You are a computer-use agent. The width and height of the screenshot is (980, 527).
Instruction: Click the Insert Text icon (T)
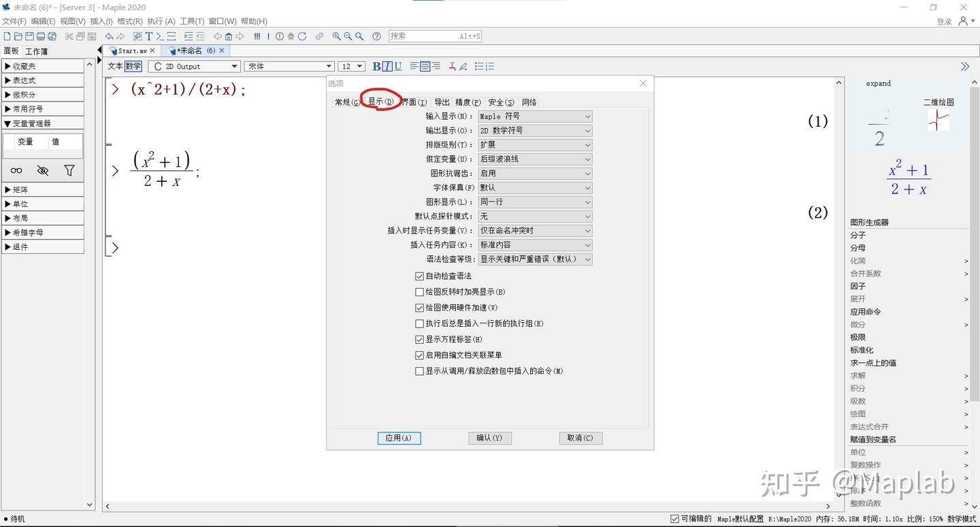tap(148, 36)
